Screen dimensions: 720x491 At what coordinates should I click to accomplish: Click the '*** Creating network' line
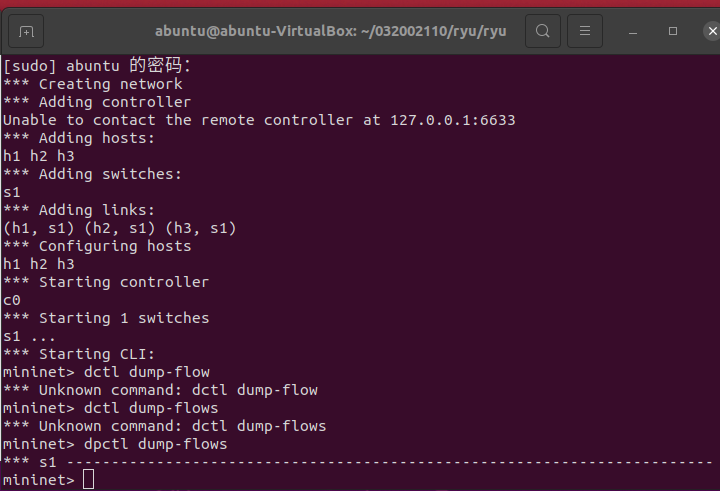pos(92,84)
